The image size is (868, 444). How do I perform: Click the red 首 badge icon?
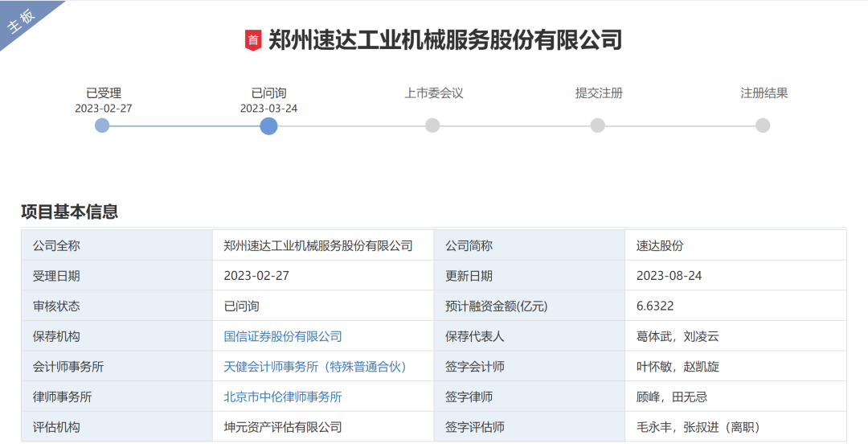[x=253, y=40]
